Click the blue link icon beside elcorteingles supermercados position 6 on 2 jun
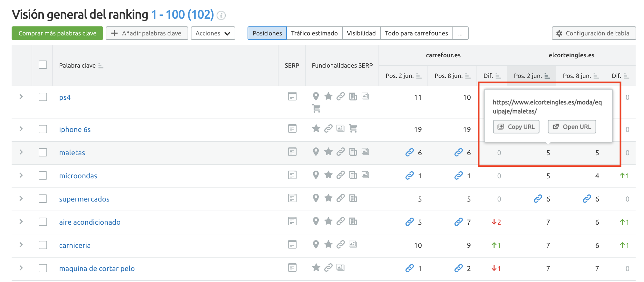644x282 pixels. point(538,199)
